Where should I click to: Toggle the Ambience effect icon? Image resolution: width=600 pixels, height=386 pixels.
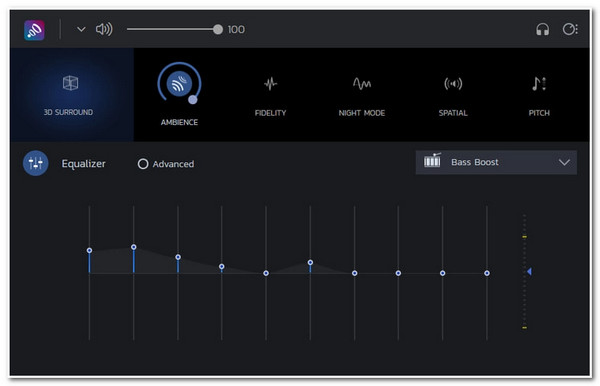[179, 83]
